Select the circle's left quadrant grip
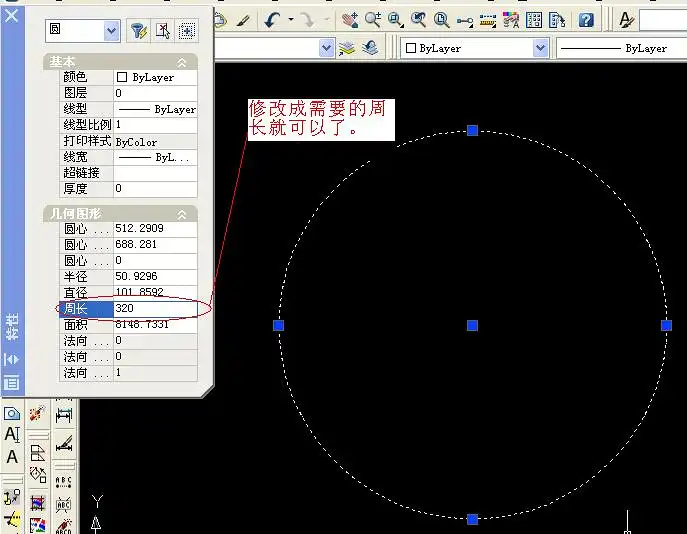687x534 pixels. 279,325
